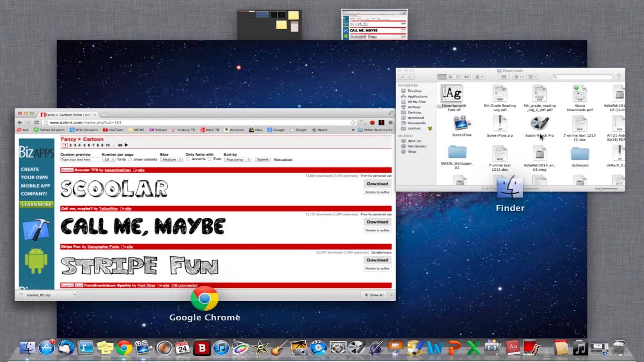This screenshot has height=362, width=644.
Task: Bookmark page with Chrome star icon
Action: point(353,122)
